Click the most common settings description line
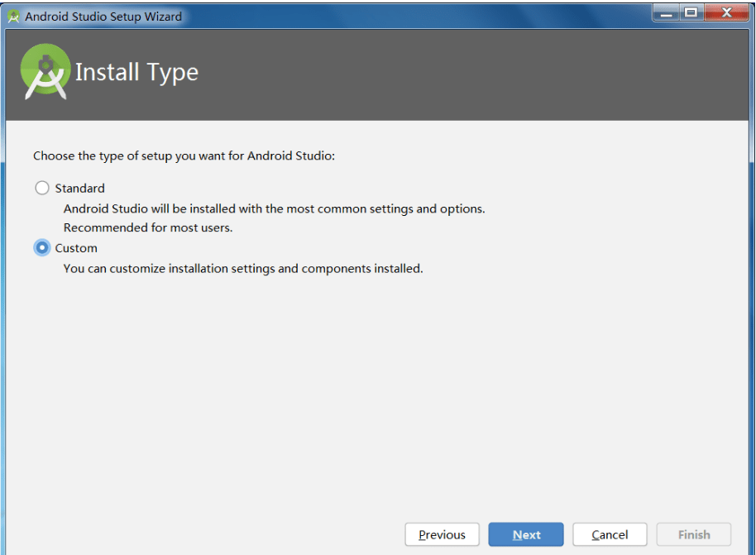 click(x=275, y=208)
